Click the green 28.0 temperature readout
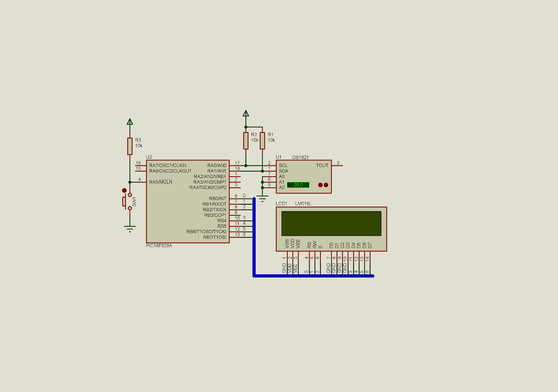 (298, 185)
